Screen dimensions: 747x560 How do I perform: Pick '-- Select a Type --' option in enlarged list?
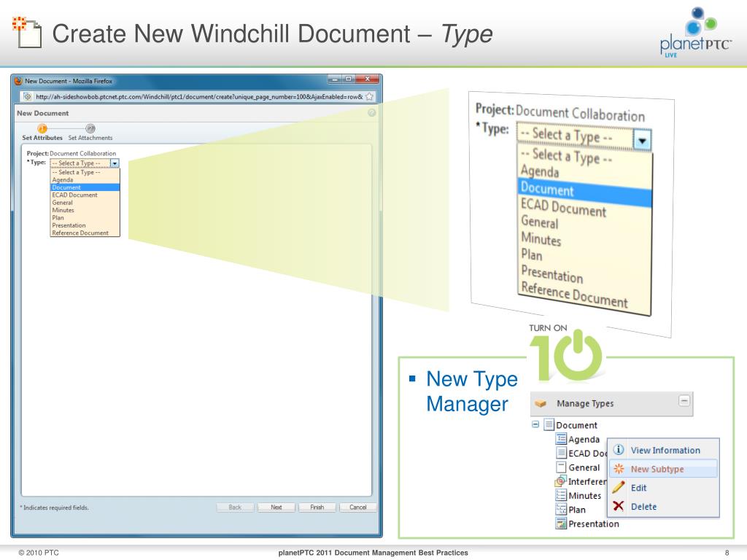point(584,156)
